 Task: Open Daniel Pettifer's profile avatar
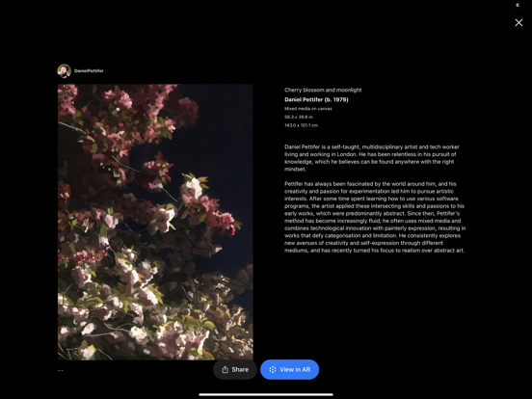65,71
